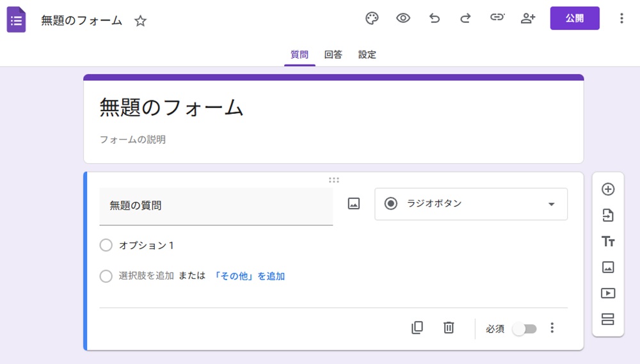Click the import questions icon

(608, 216)
